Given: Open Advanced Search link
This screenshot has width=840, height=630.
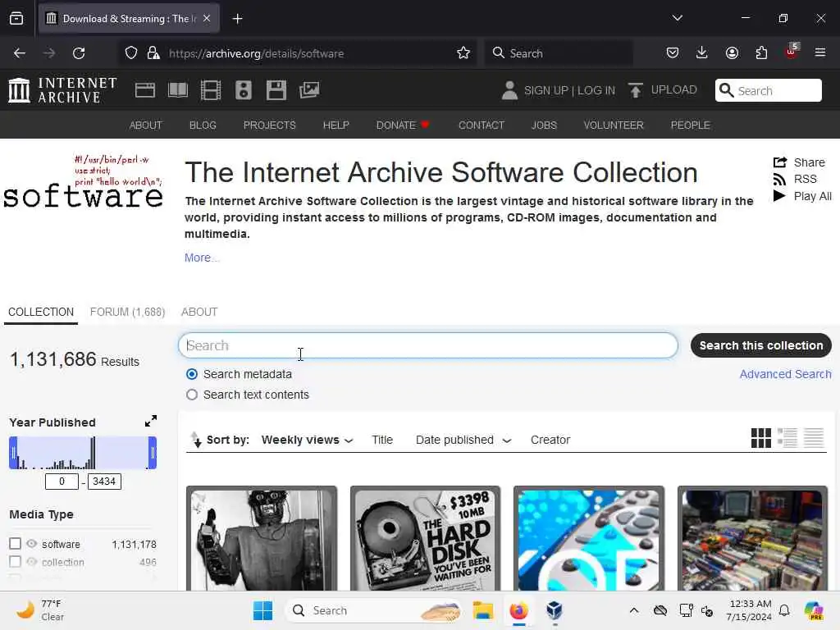Looking at the screenshot, I should click(x=785, y=374).
